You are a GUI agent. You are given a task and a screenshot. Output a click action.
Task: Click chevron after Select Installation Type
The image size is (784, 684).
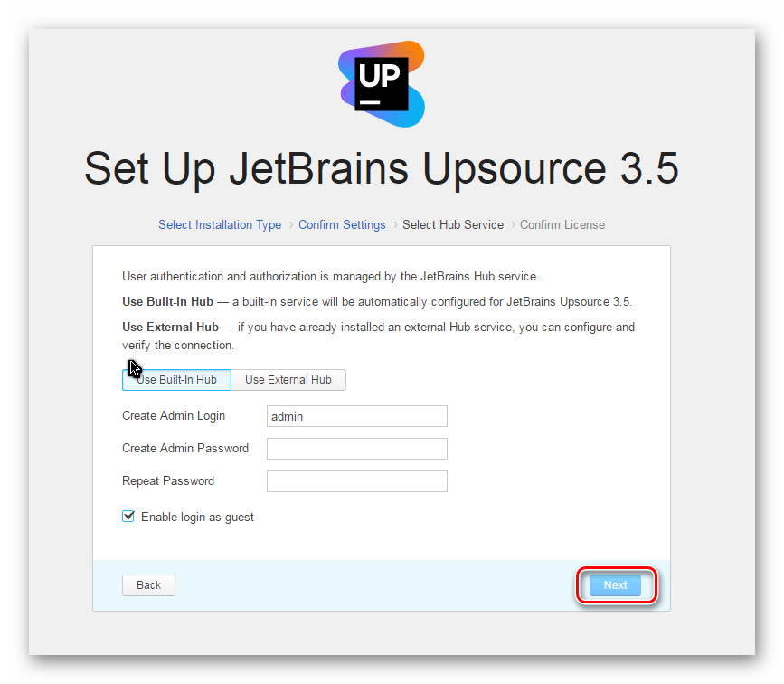tap(290, 224)
